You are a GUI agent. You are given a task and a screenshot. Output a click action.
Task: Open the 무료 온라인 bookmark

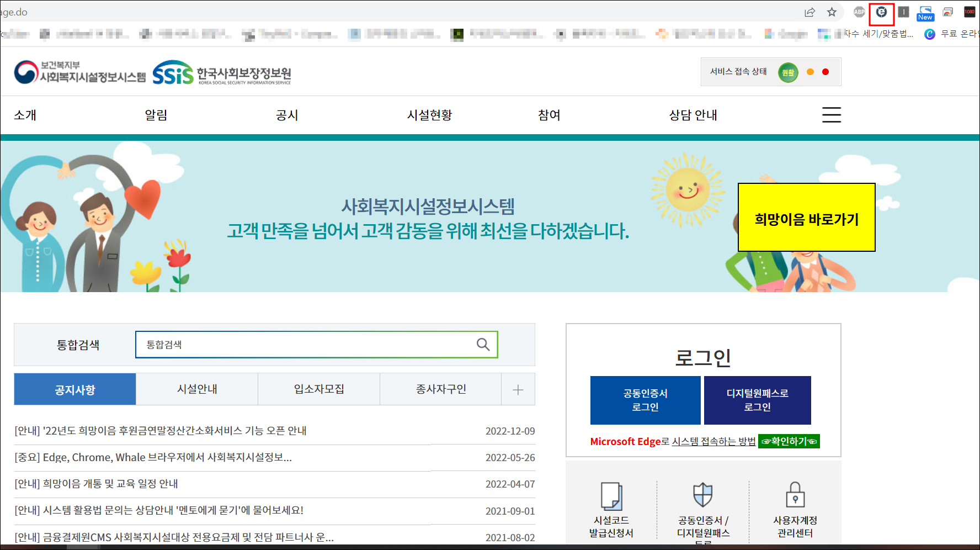pos(951,34)
